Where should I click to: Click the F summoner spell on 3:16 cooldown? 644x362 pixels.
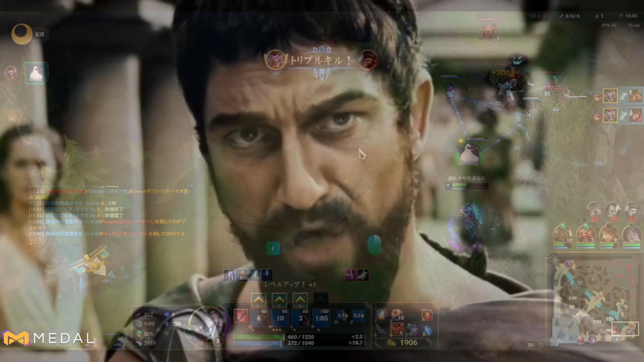point(358,316)
